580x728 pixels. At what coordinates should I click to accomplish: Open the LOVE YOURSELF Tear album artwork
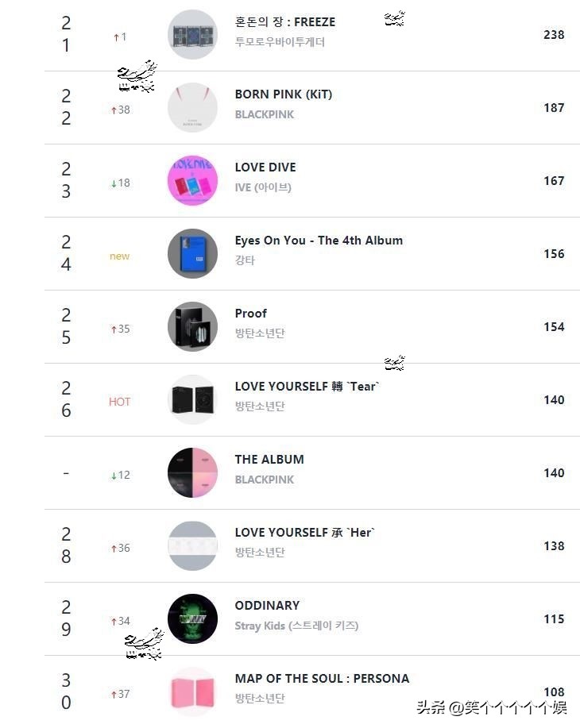coord(192,400)
